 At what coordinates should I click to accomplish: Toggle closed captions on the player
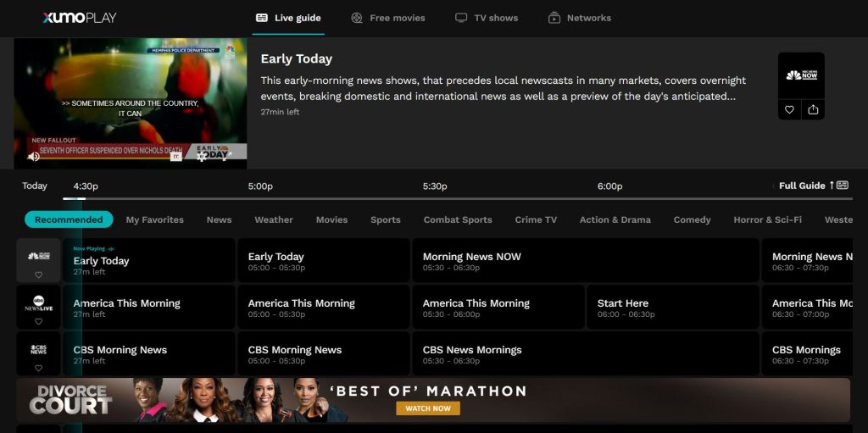click(176, 157)
